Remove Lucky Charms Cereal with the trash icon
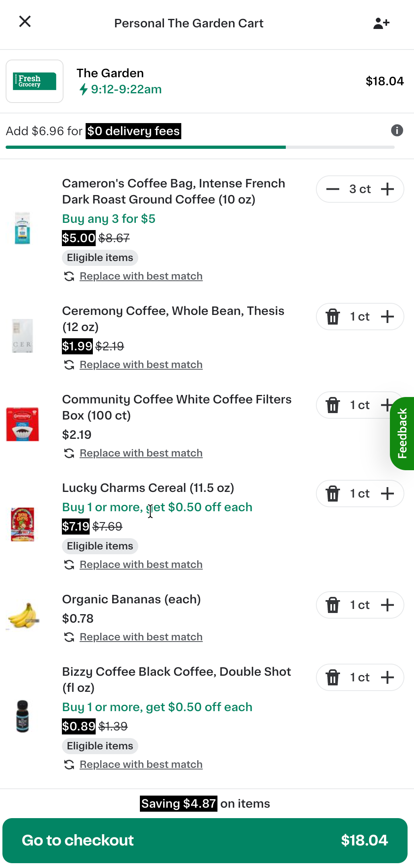414x868 pixels. 332,494
